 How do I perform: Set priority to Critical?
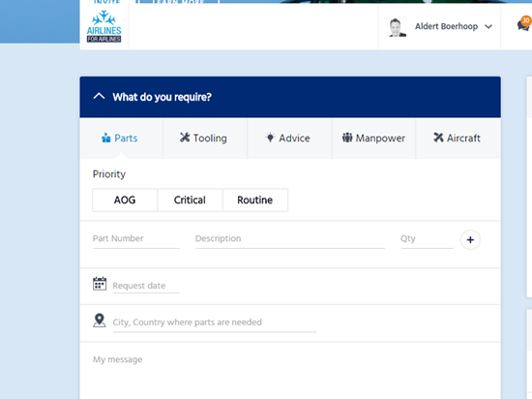[190, 200]
